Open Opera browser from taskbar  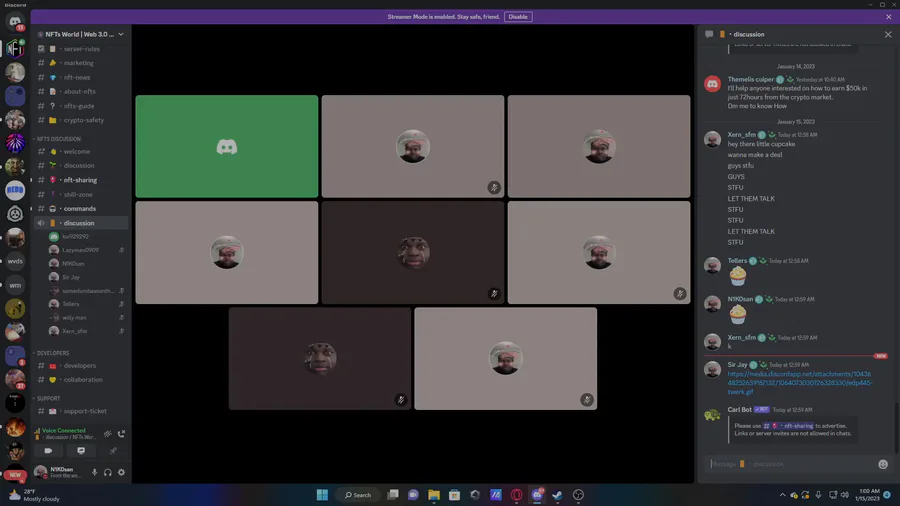(517, 495)
